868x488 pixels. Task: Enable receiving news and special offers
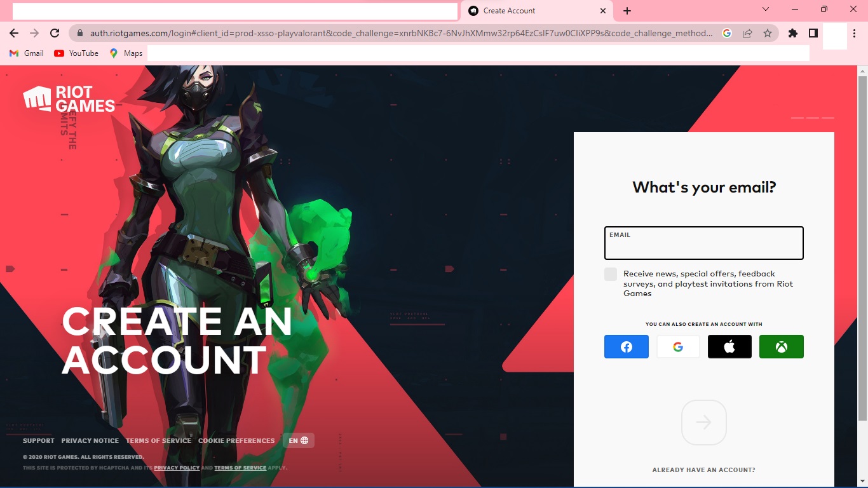pyautogui.click(x=611, y=274)
